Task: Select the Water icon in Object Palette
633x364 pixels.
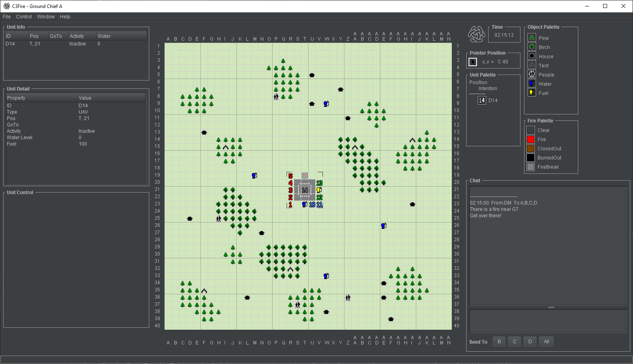Action: [532, 83]
